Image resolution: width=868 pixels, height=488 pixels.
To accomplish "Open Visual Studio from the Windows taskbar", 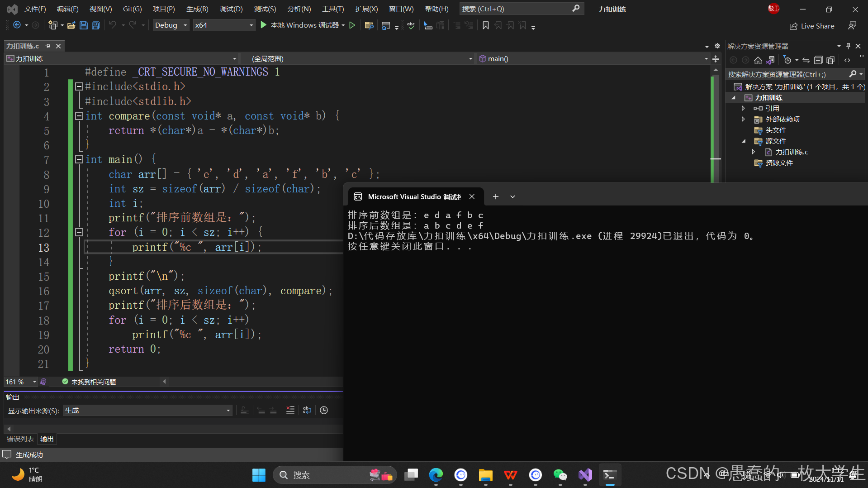I will [x=585, y=475].
